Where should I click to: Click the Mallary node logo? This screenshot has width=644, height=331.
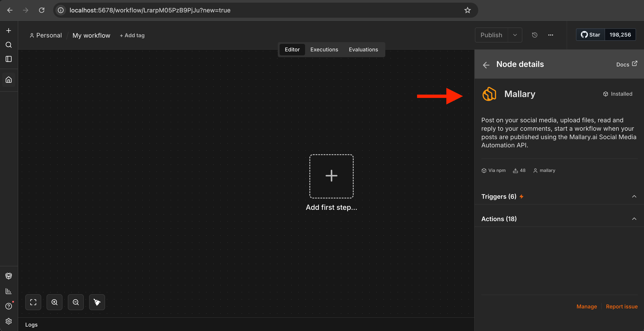point(489,94)
